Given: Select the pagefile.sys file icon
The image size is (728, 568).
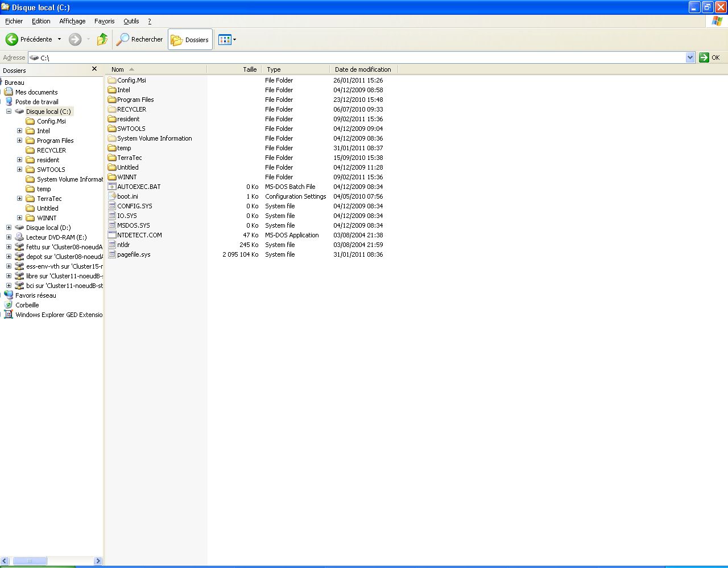Looking at the screenshot, I should 112,254.
